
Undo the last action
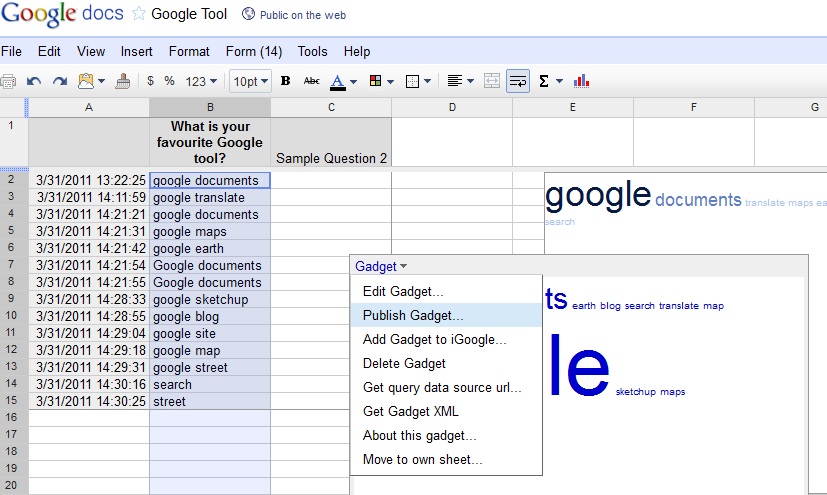pyautogui.click(x=34, y=81)
